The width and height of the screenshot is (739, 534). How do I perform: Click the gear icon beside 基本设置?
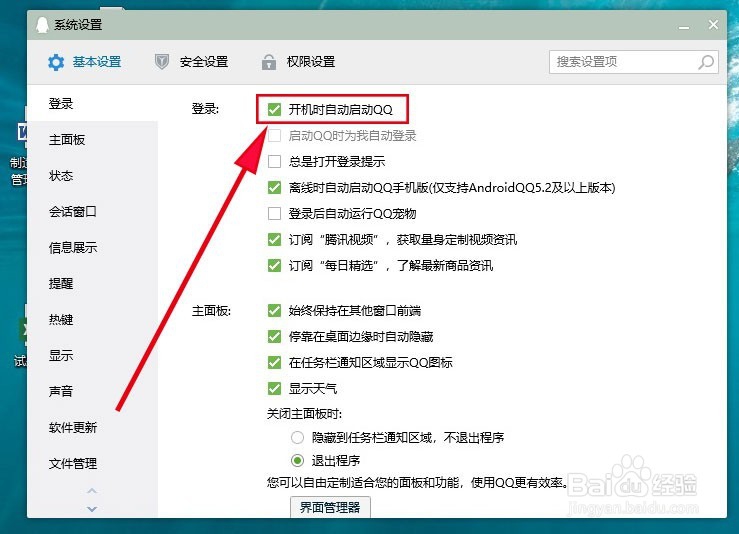[x=56, y=62]
